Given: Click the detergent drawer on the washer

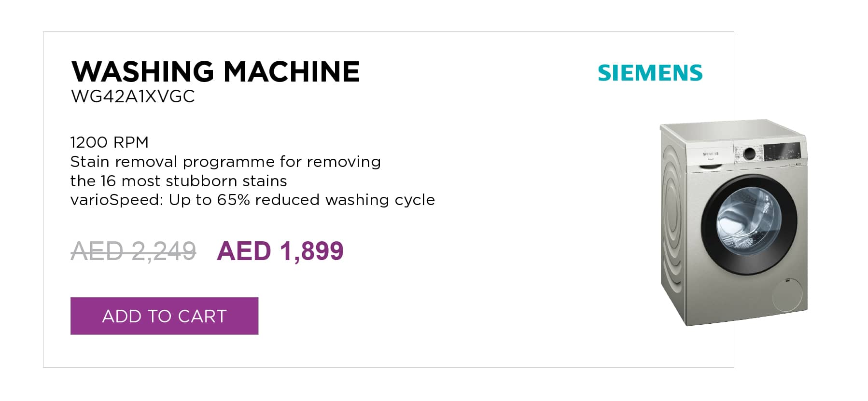Looking at the screenshot, I should pyautogui.click(x=710, y=156).
